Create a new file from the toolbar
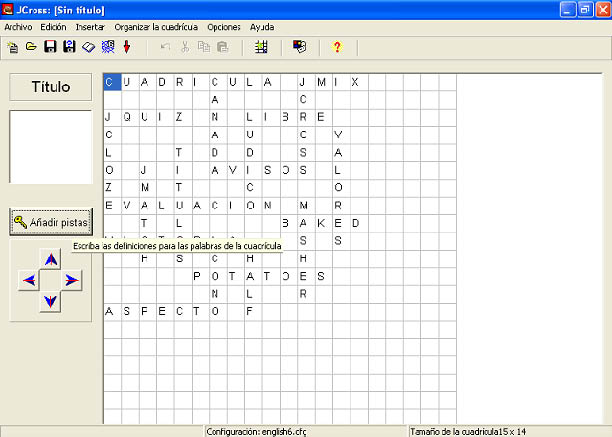The image size is (612, 437). (x=12, y=47)
